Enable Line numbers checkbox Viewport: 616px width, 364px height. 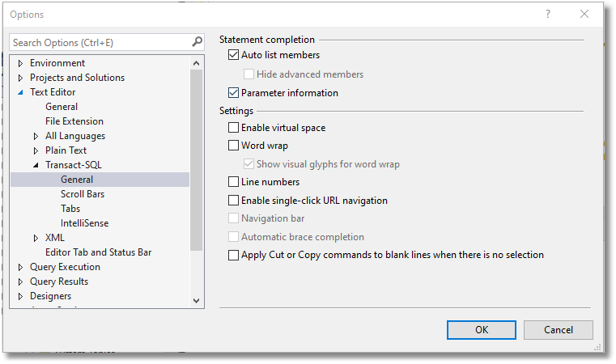(x=234, y=182)
